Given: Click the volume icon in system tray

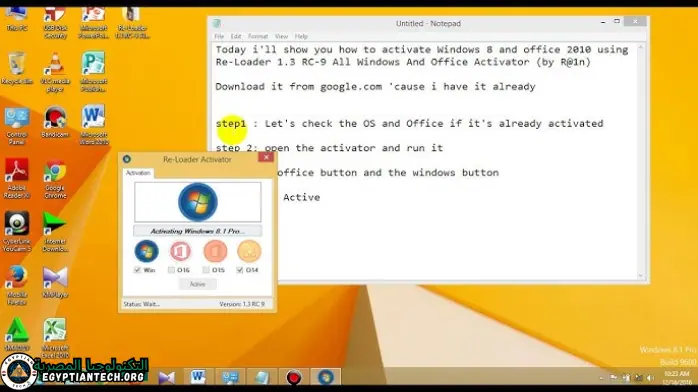Looking at the screenshot, I should click(650, 378).
